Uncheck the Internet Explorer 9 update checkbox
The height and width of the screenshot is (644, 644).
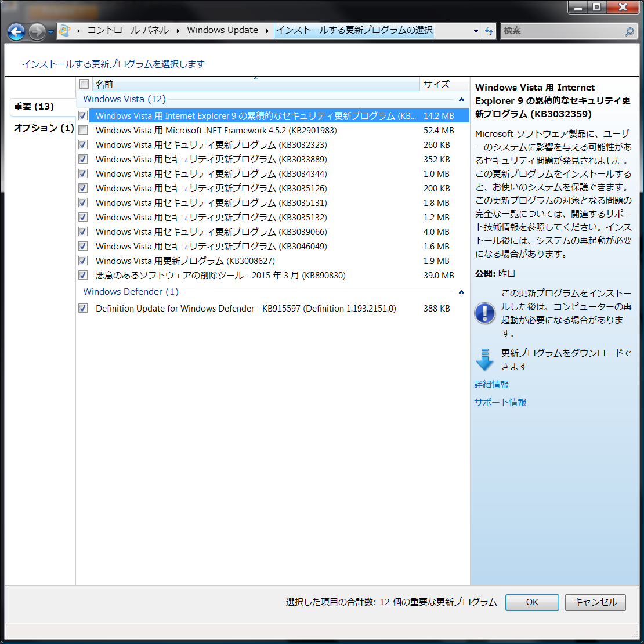tap(83, 116)
